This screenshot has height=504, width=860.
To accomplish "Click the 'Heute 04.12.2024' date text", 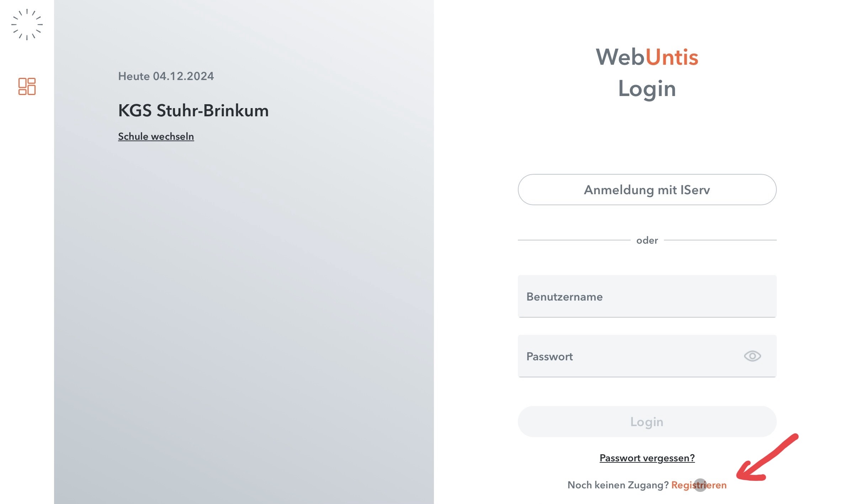I will pyautogui.click(x=166, y=76).
